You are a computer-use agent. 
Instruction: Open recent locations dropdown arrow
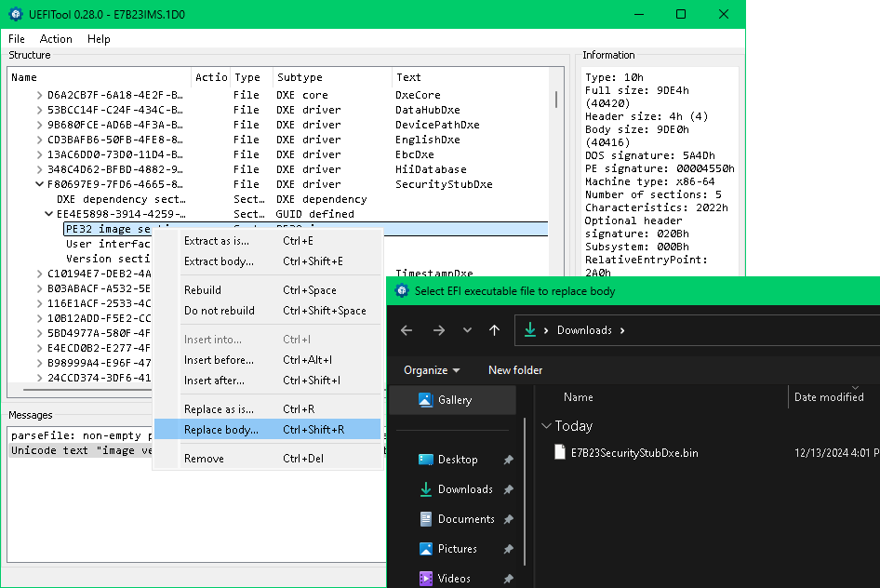pos(467,330)
